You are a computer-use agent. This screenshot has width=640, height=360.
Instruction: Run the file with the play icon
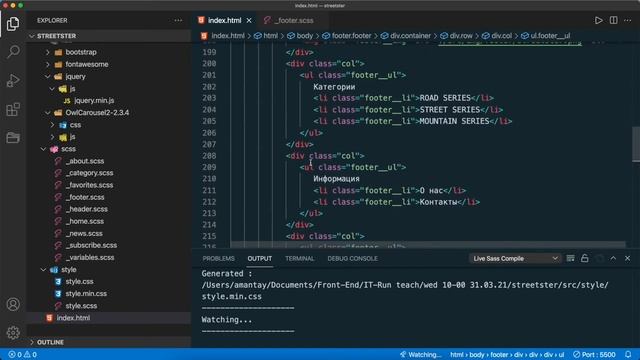click(x=598, y=20)
